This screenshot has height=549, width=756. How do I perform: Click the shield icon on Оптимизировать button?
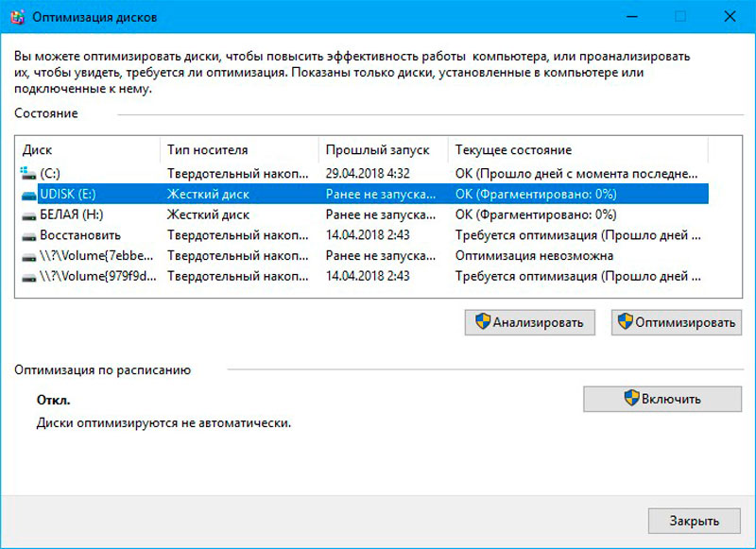625,322
